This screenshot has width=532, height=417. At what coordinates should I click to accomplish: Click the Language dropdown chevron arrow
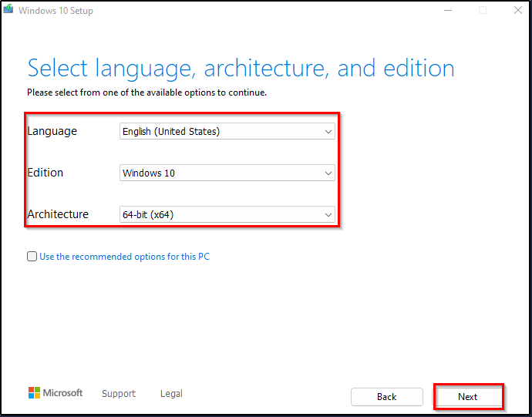328,132
